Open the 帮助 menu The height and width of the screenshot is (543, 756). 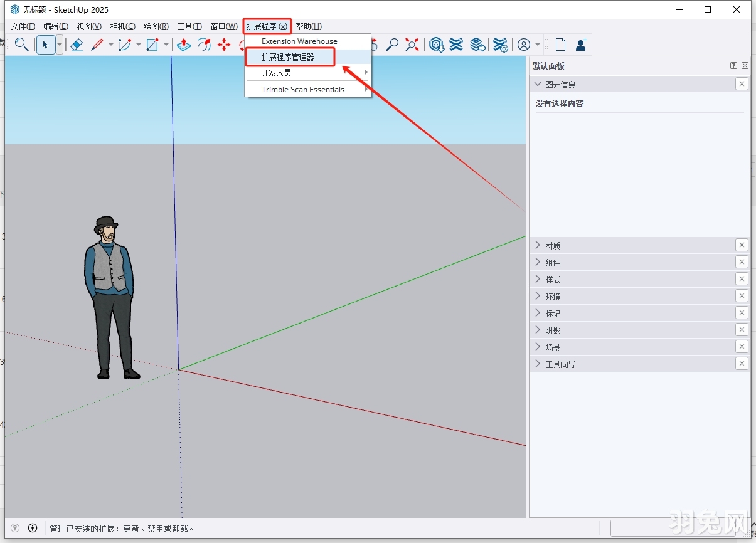click(307, 26)
